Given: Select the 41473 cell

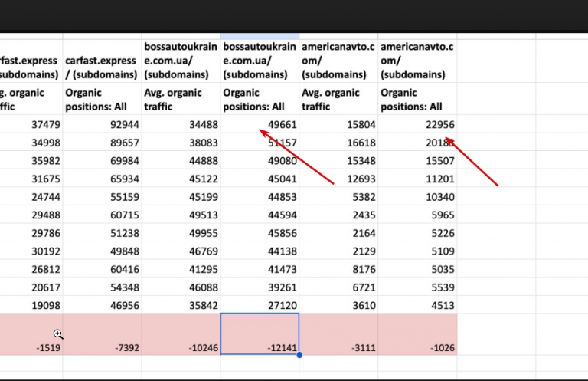Looking at the screenshot, I should point(260,269).
